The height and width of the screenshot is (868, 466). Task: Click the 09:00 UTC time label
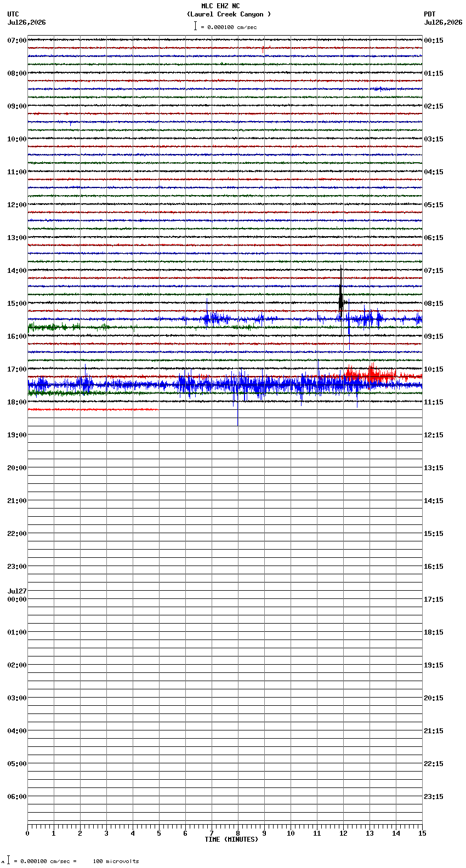17,106
